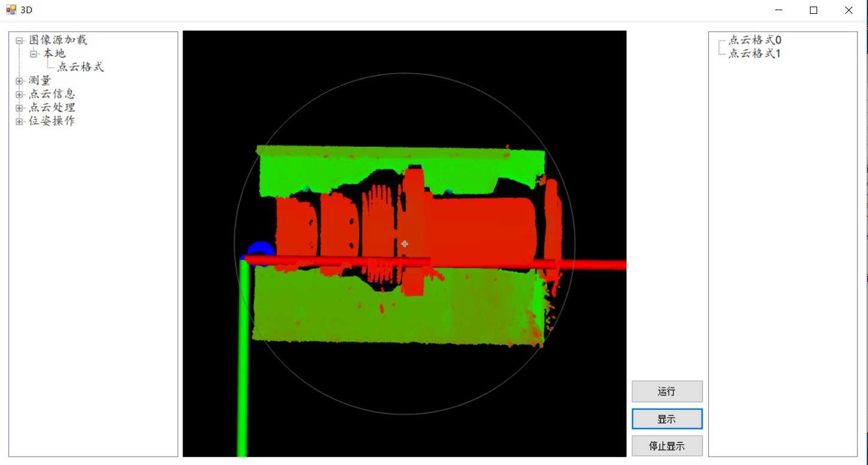Screen dimensions: 868x465
Task: Collapse the 本地 tree node
Action: coord(34,54)
